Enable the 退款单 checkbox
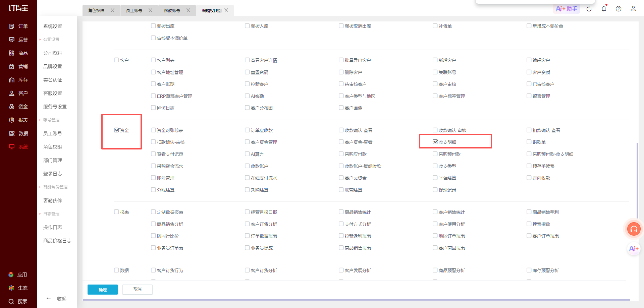 pyautogui.click(x=529, y=142)
